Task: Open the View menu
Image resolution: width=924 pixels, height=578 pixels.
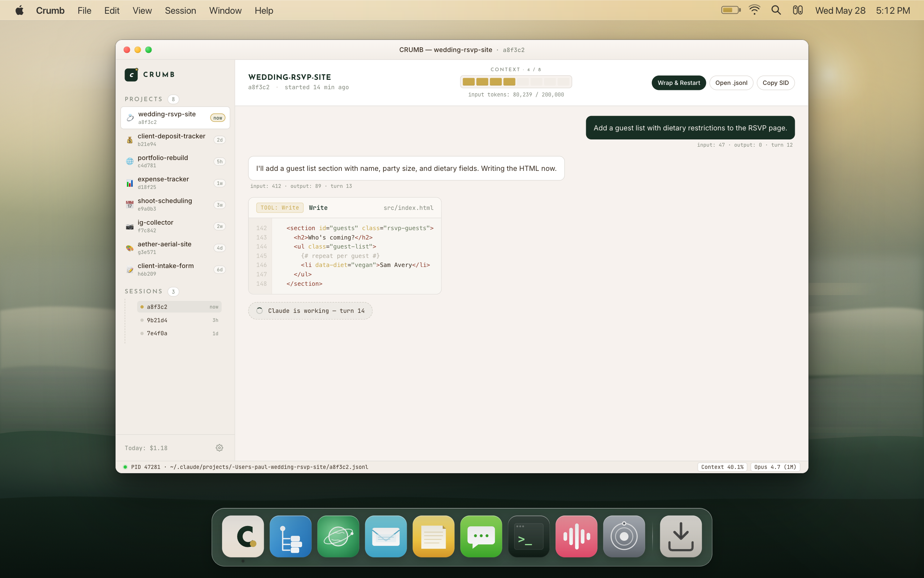Action: 142,10
